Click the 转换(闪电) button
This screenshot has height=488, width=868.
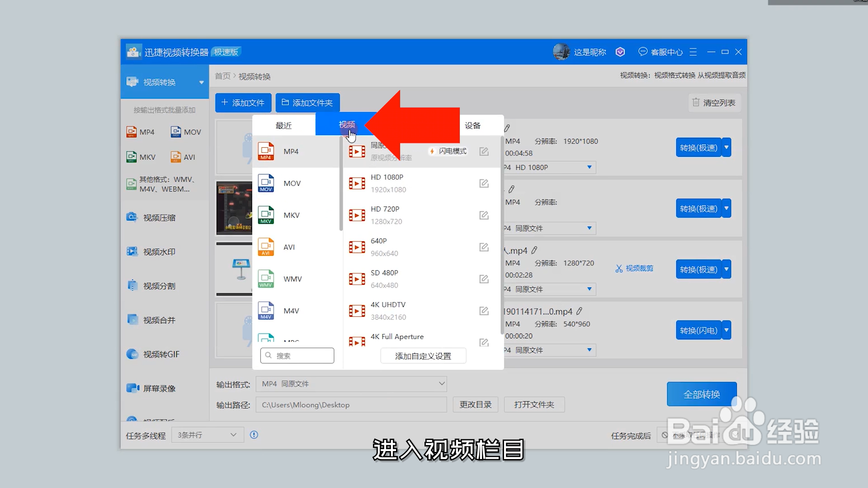[x=698, y=330]
